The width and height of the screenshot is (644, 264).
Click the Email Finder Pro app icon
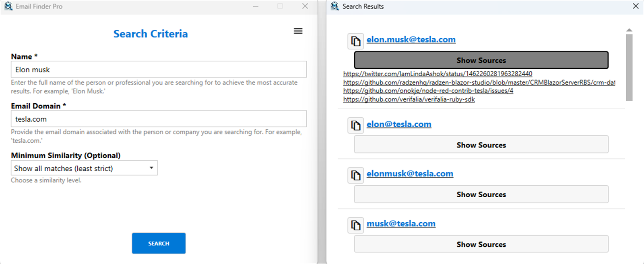pos(8,6)
